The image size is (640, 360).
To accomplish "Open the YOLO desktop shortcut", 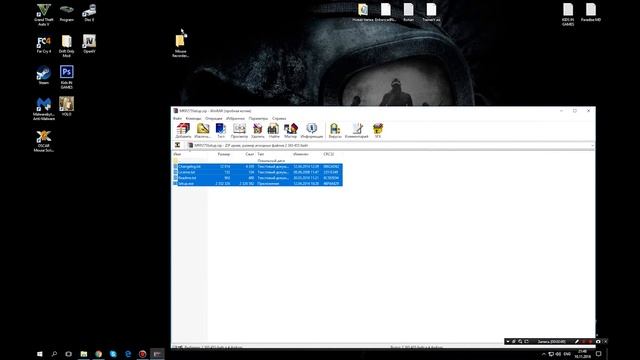I will [x=67, y=106].
